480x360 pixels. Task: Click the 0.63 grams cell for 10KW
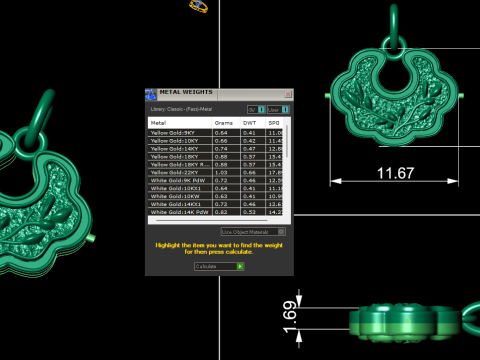pos(226,196)
